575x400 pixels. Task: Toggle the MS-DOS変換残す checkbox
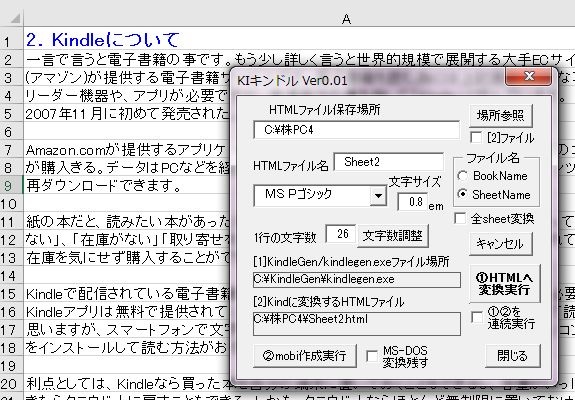click(372, 356)
